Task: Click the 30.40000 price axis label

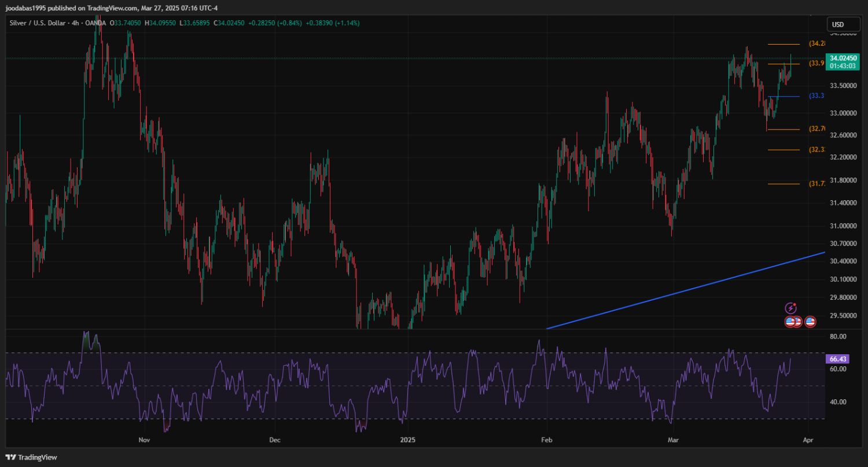Action: pyautogui.click(x=843, y=262)
